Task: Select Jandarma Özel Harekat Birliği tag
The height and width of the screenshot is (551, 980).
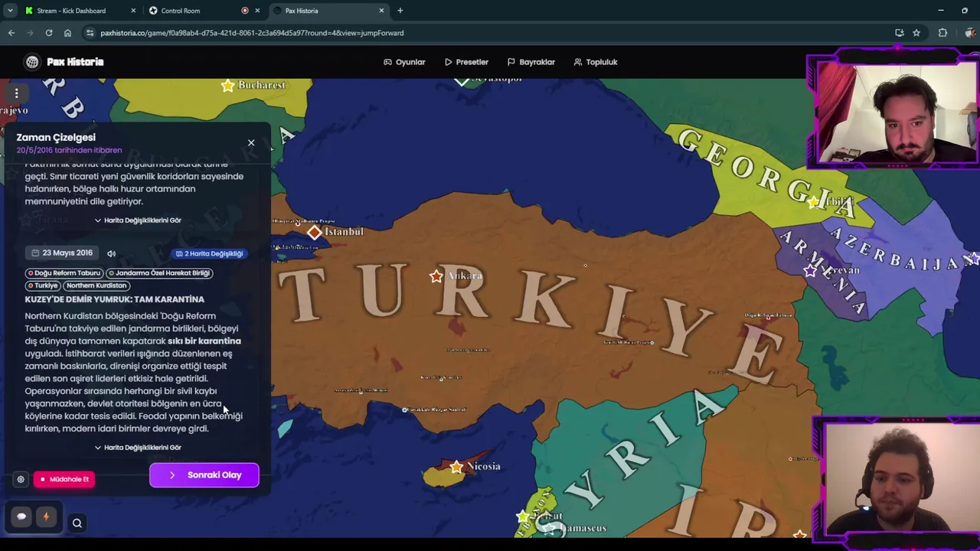Action: click(160, 273)
